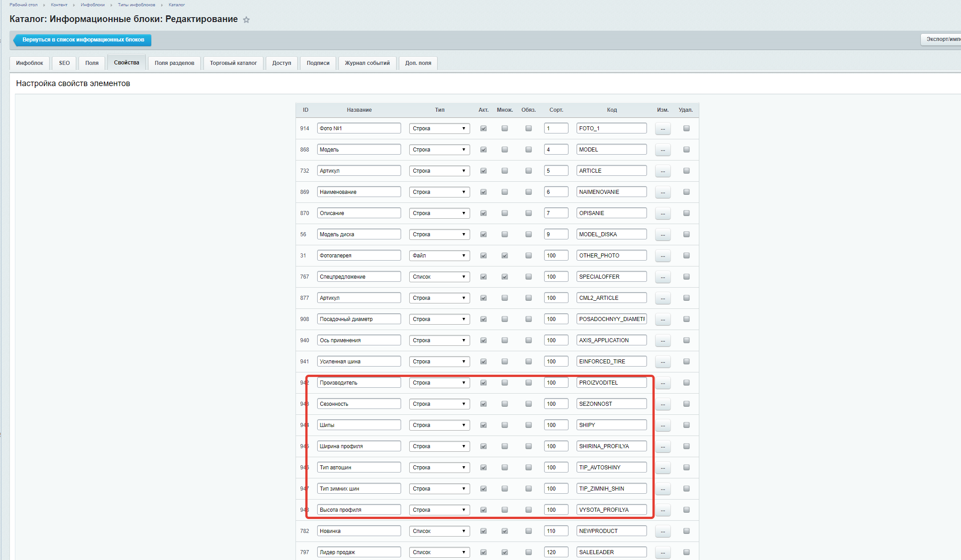961x560 pixels.
Task: Switch to the Доп. поля tab
Action: click(418, 63)
